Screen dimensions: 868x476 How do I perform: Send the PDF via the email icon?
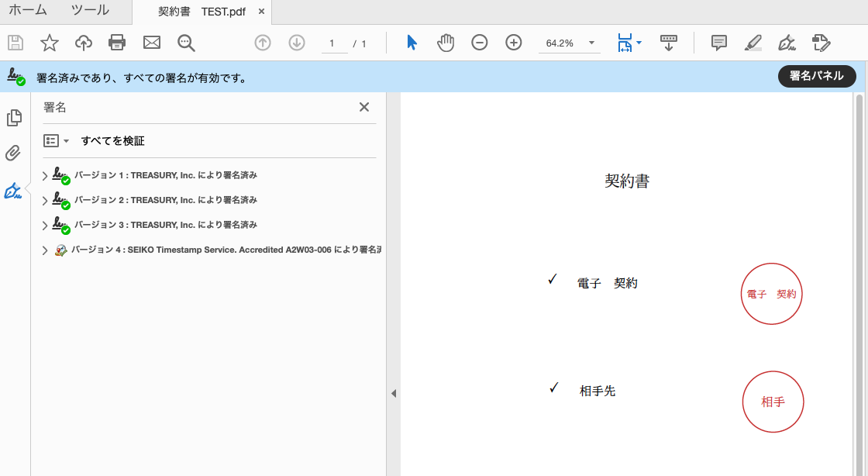[x=151, y=43]
